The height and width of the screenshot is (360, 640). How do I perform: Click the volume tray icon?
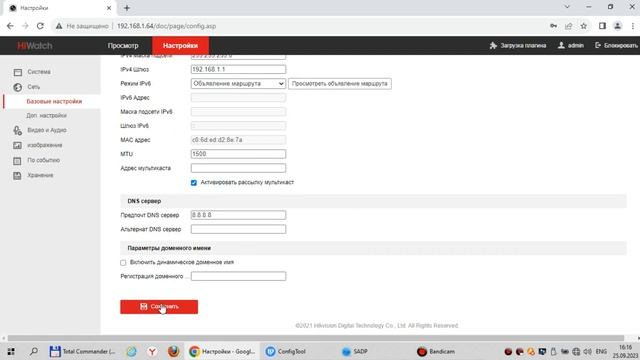coord(587,351)
